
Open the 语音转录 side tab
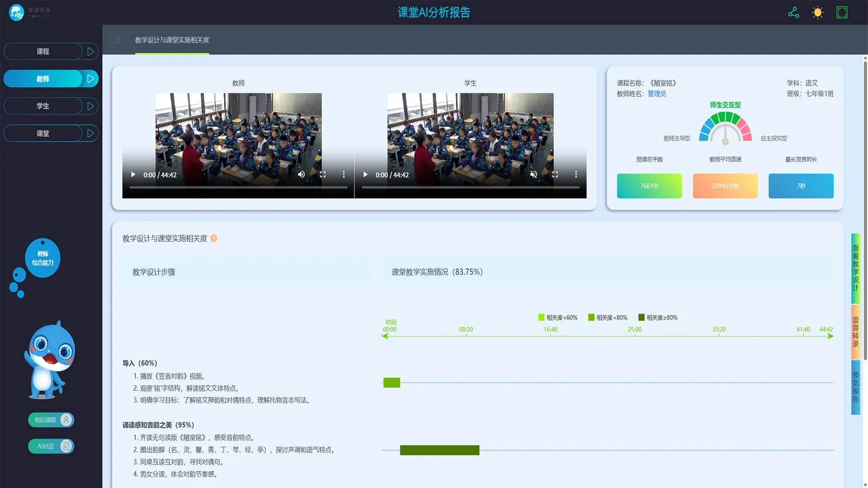click(856, 332)
